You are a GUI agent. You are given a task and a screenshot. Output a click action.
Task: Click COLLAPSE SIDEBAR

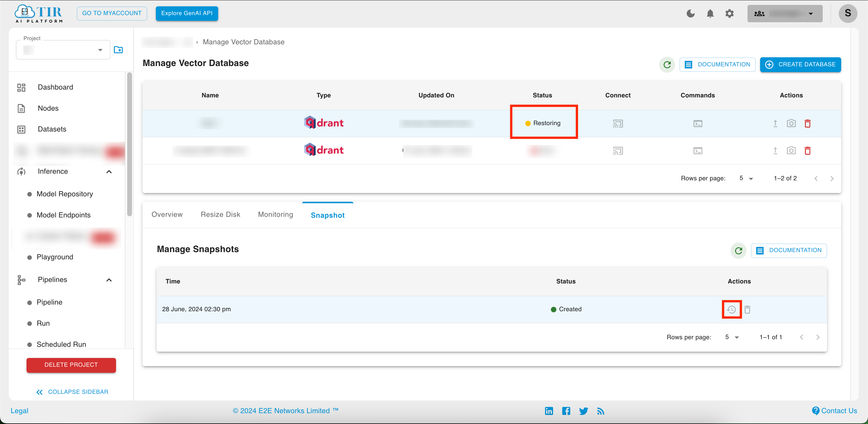pyautogui.click(x=72, y=392)
